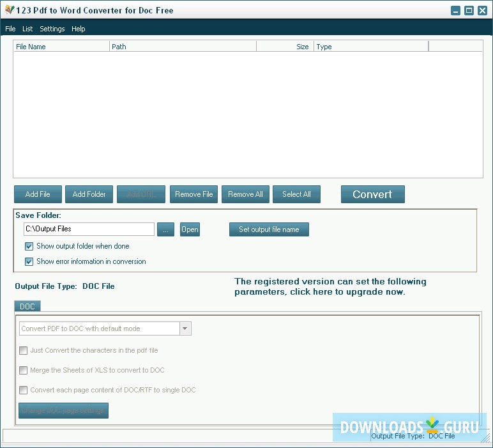Start conversion with the Convert button
This screenshot has height=448, width=493.
pyautogui.click(x=372, y=194)
